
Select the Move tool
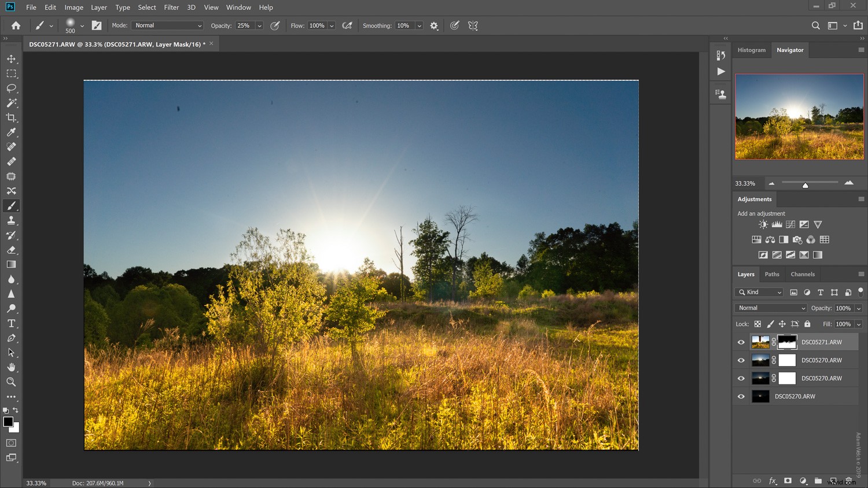tap(11, 58)
